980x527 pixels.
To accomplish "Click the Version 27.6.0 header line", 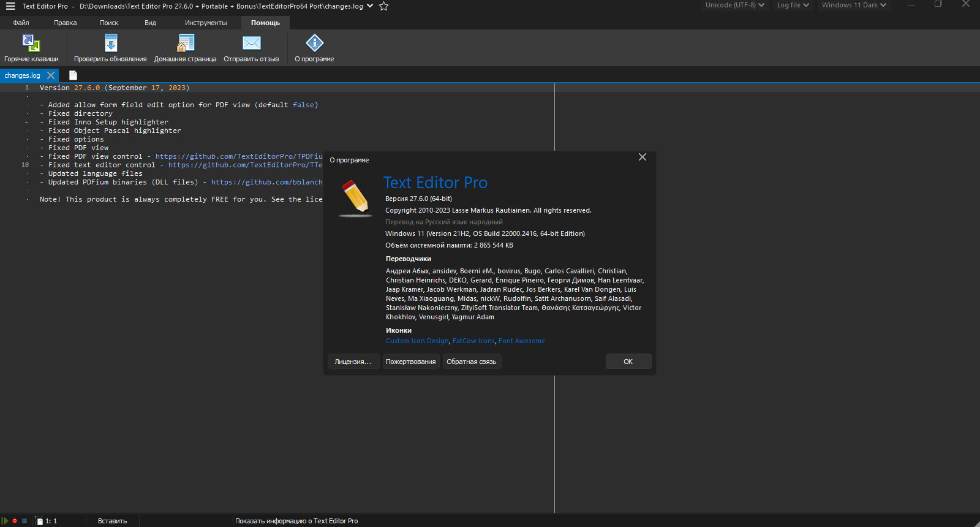I will coord(115,88).
